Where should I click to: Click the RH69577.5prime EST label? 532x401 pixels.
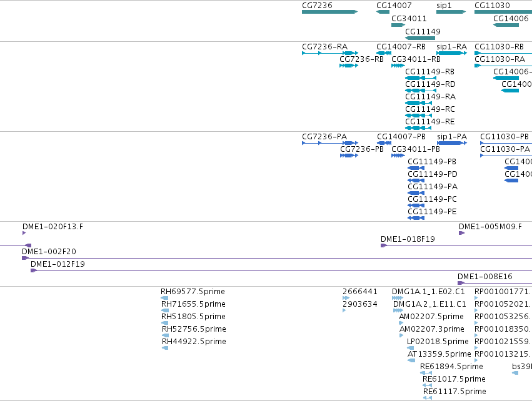[193, 292]
